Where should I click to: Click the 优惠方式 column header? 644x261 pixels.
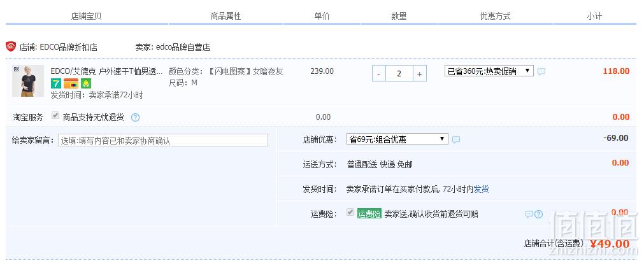click(496, 17)
